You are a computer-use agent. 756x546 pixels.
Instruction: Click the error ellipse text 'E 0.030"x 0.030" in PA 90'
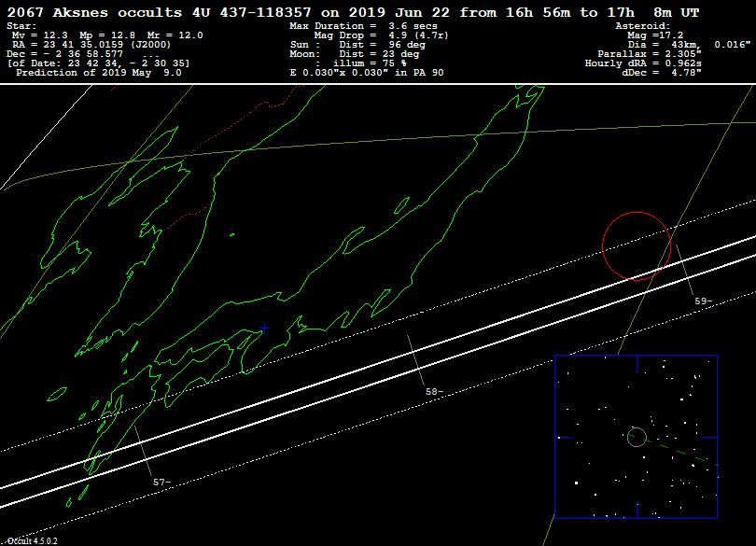click(367, 73)
